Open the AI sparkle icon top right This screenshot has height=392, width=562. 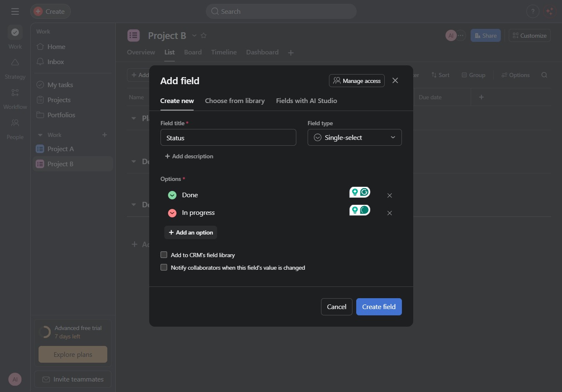(550, 11)
